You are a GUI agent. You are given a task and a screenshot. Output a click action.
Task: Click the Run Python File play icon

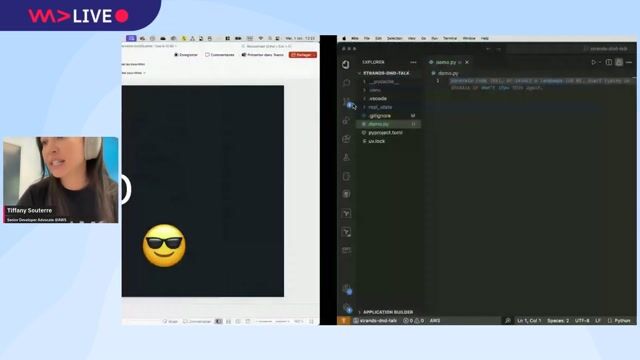593,62
